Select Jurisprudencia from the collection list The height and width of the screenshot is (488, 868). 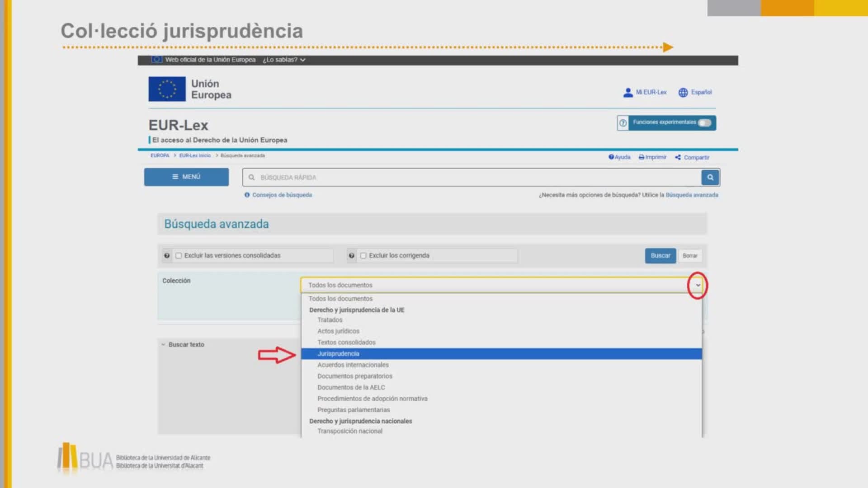[x=338, y=354]
